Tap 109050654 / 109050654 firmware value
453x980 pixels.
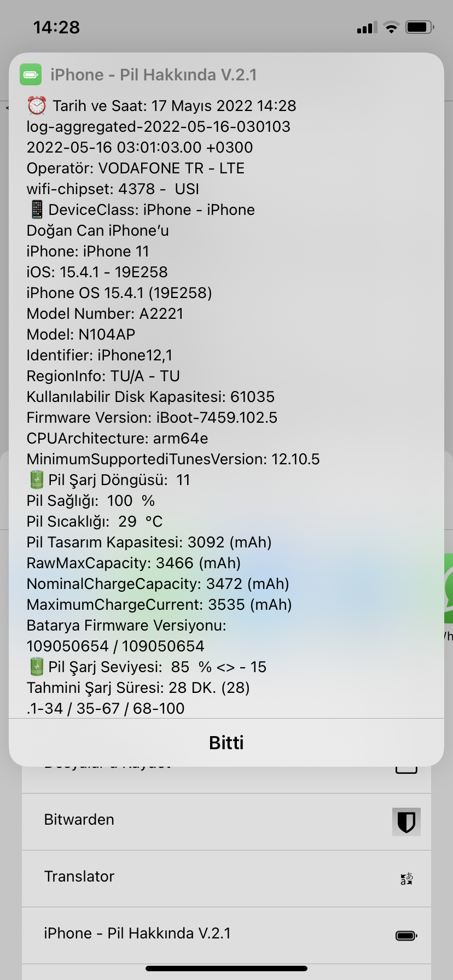[x=115, y=646]
